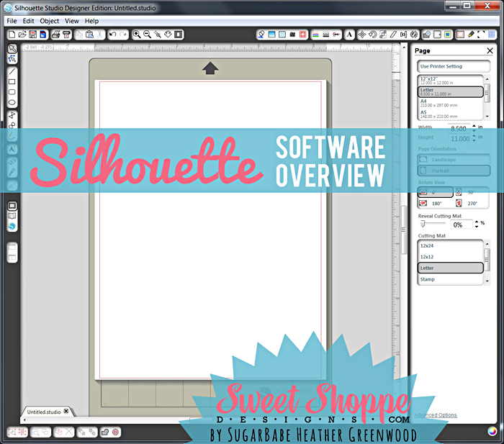Viewport: 504px width, 444px height.
Task: Save to SD card icon
Action: pos(42,35)
